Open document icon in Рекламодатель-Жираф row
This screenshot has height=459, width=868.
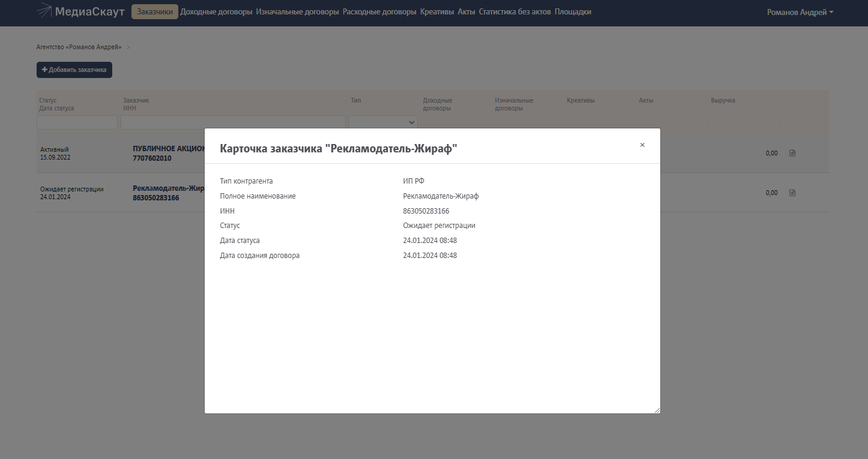[x=792, y=193]
